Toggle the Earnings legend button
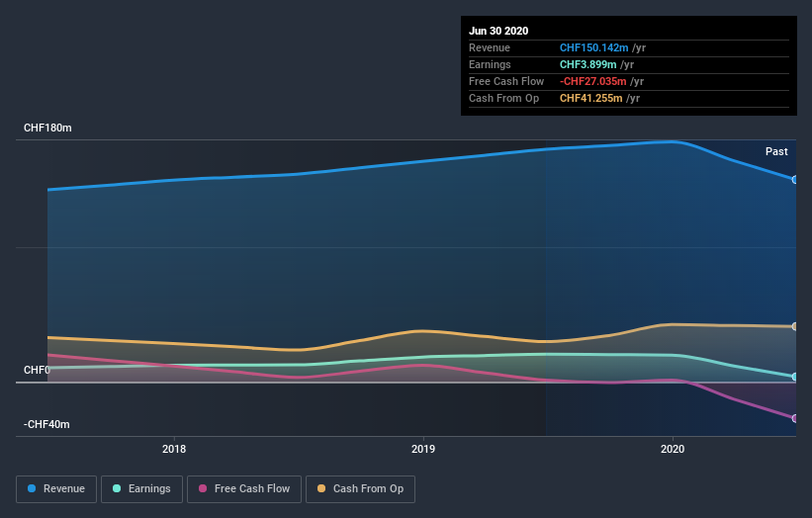 click(x=141, y=489)
